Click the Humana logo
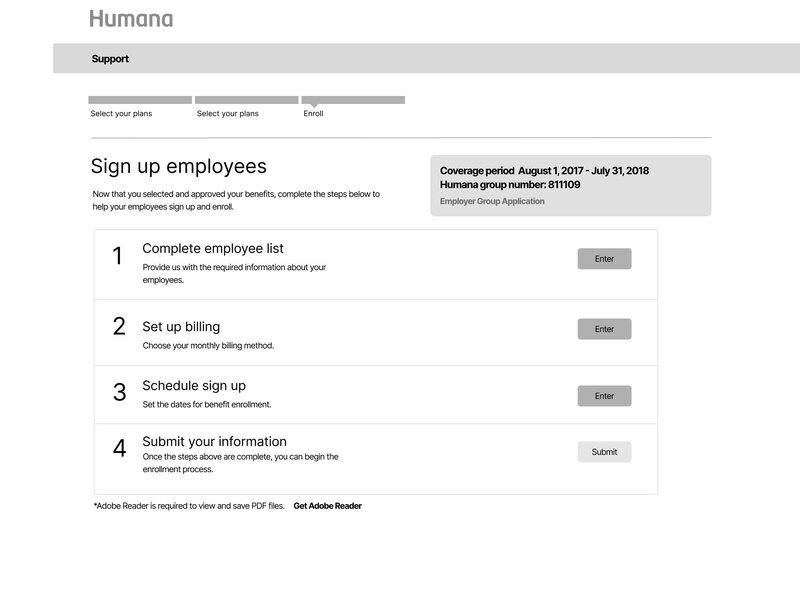800x611 pixels. click(131, 18)
